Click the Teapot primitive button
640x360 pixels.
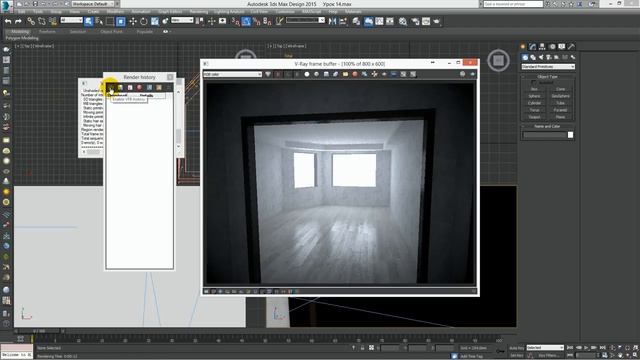tap(534, 117)
